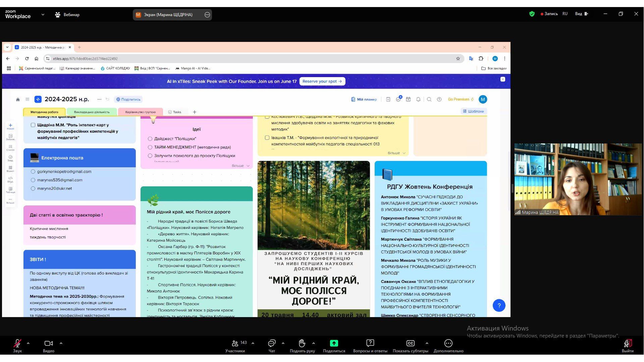Select radio for gorkynenkopetro@gmail.com
The width and height of the screenshot is (644, 362).
click(33, 172)
